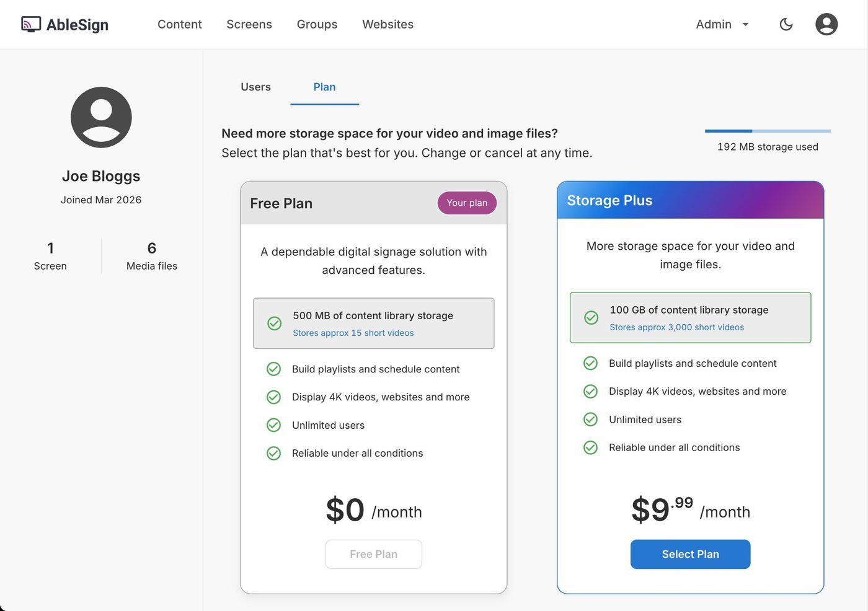Click Storage Plus Unlimited users checkmark icon
Screen dimensions: 868x611
591,420
